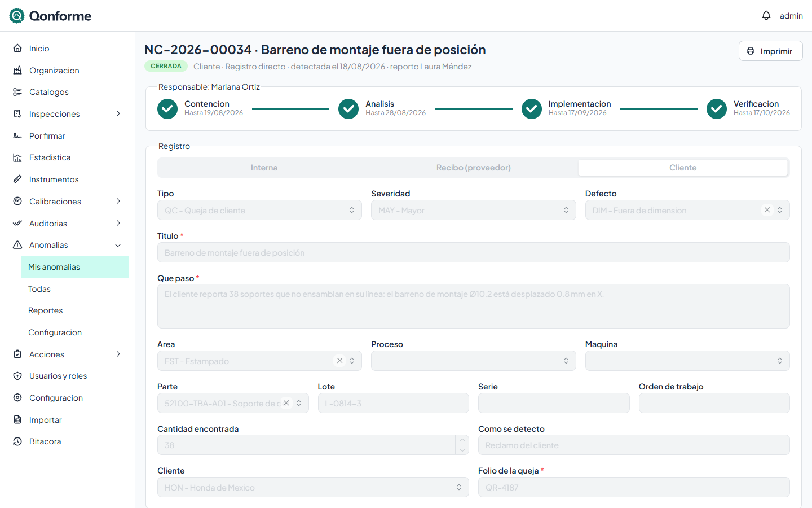This screenshot has height=508, width=812.
Task: Select the Cliente registro tab
Action: (x=683, y=168)
